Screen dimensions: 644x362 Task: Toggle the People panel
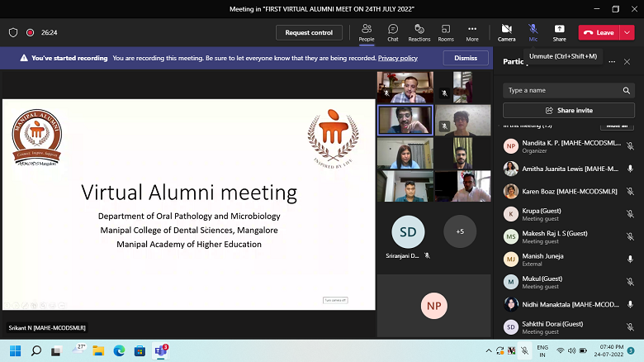click(x=367, y=32)
